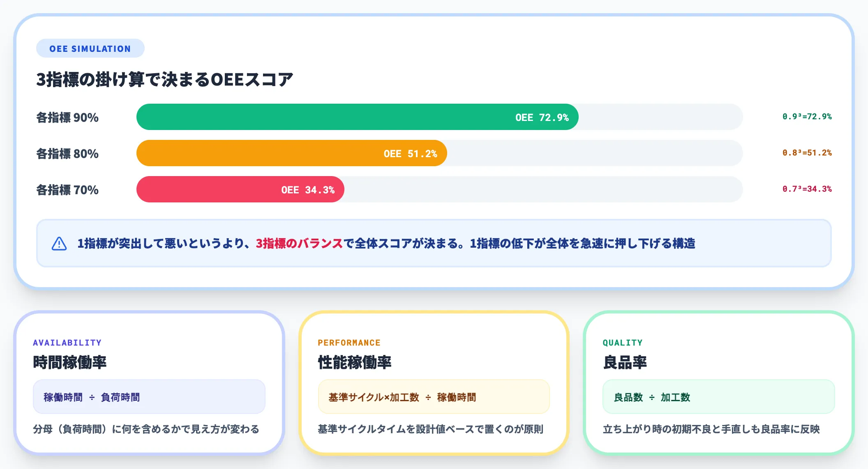Click the green OEE 72.9% progress bar
868x469 pixels.
[x=358, y=117]
